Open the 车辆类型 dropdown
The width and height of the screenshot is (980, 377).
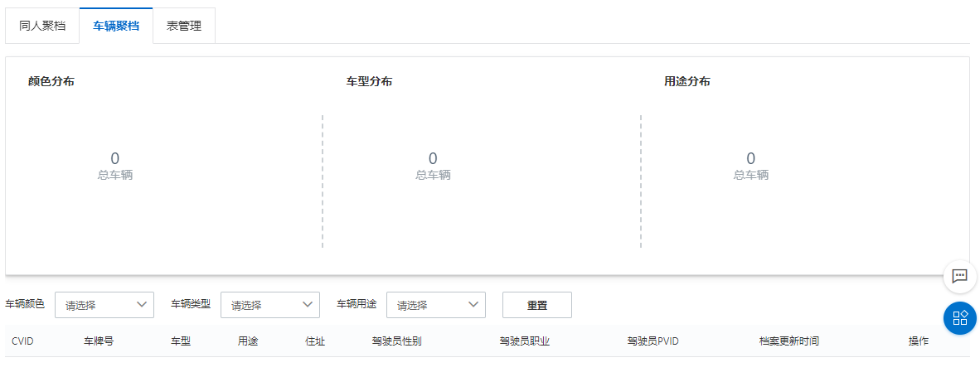[x=270, y=305]
